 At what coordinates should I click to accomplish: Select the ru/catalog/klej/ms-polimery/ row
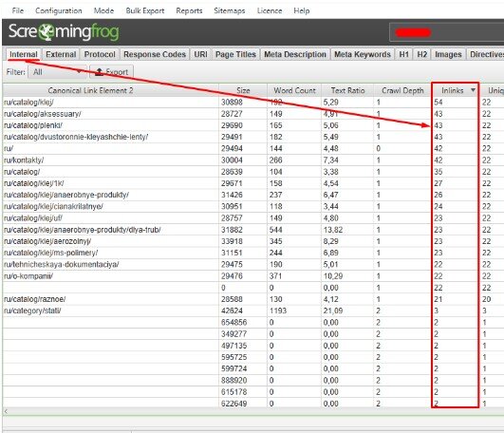click(253, 253)
